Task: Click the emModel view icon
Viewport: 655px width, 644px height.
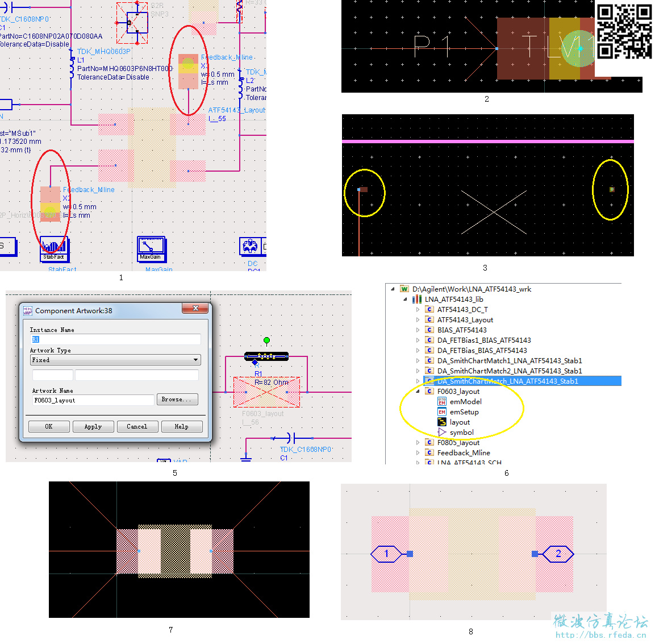Action: [x=441, y=402]
